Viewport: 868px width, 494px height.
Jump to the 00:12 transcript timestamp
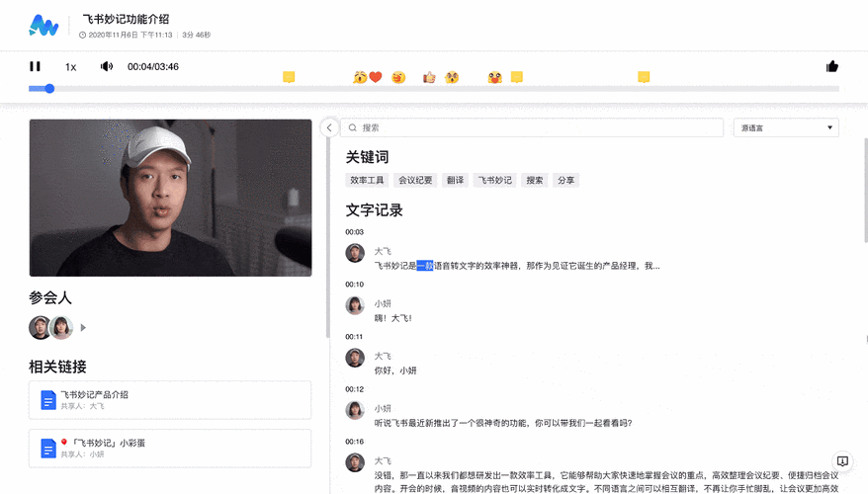tap(354, 389)
